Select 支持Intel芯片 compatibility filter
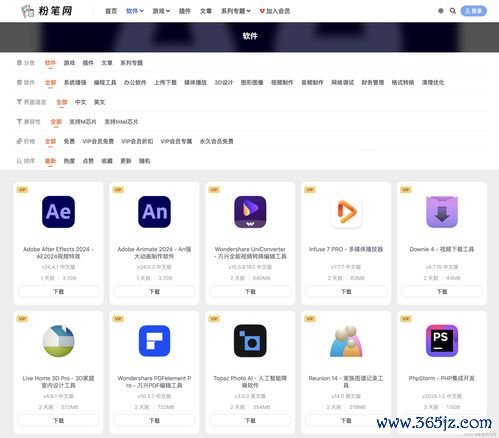499x438 pixels. [121, 122]
